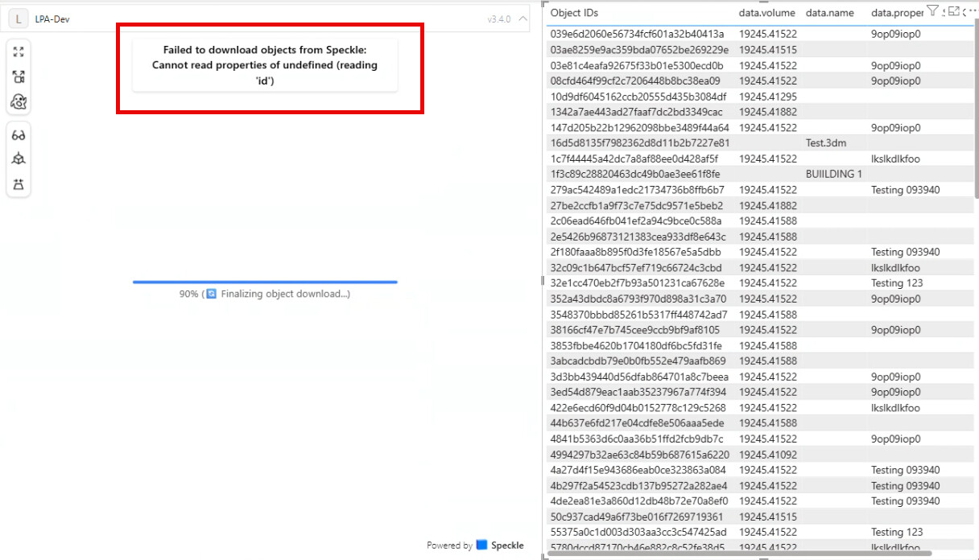The height and width of the screenshot is (560, 979).
Task: Select the Test.3dm table cell
Action: click(x=825, y=143)
